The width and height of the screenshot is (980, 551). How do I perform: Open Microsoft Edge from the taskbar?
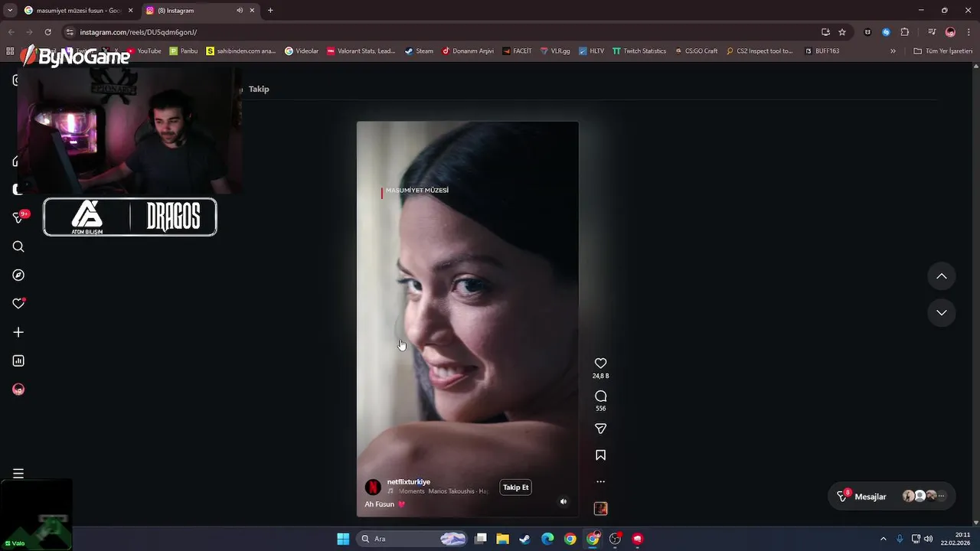[547, 539]
